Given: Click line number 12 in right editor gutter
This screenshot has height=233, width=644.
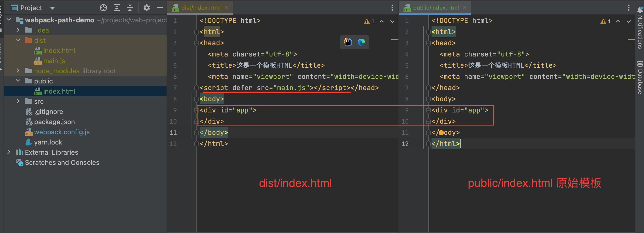Looking at the screenshot, I should click(405, 144).
